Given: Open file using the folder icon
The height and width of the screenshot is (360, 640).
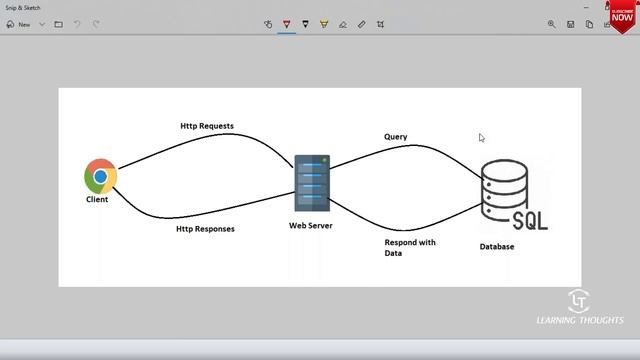Looking at the screenshot, I should coord(58,24).
